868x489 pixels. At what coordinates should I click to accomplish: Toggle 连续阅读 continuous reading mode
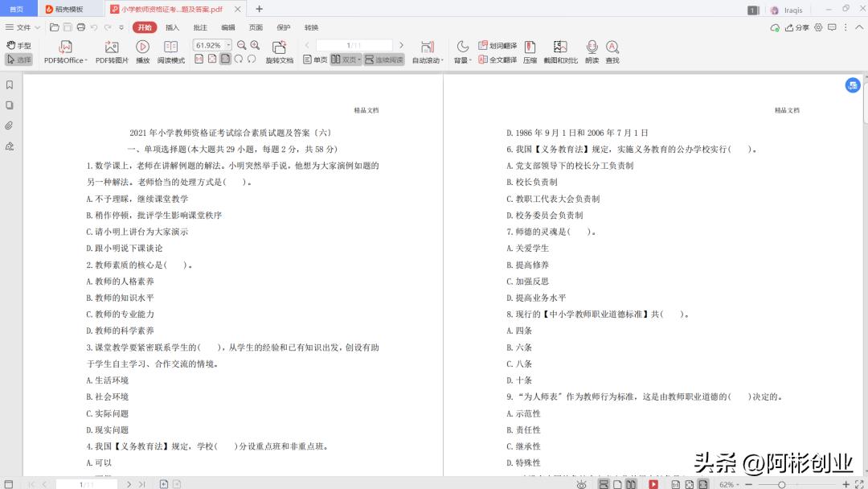tap(383, 60)
